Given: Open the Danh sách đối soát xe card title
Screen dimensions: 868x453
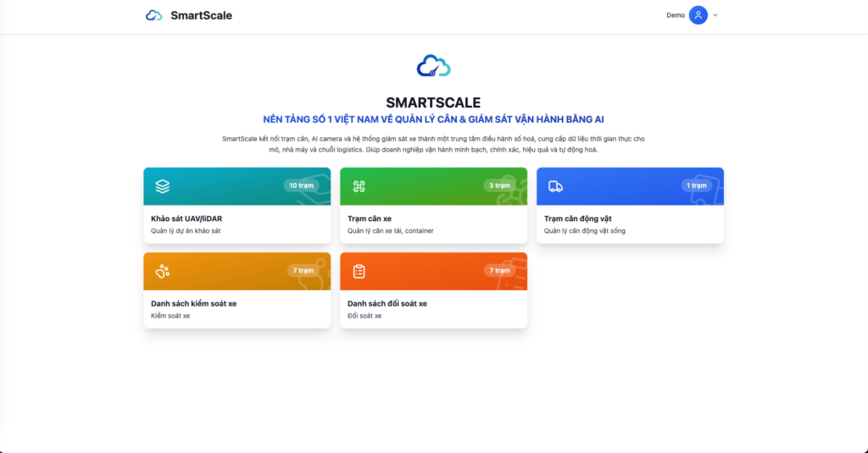Looking at the screenshot, I should 387,304.
